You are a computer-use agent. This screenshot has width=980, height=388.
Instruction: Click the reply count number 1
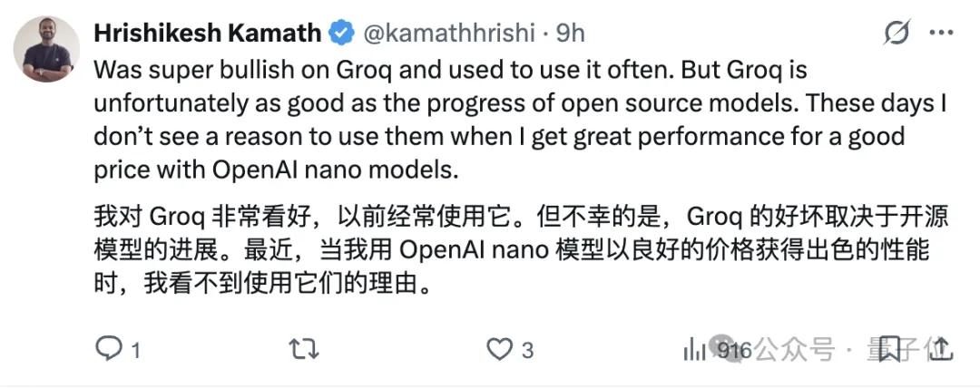pyautogui.click(x=136, y=350)
